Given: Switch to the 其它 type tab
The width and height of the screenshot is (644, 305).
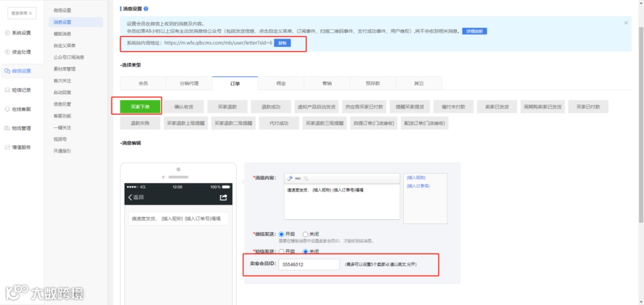Looking at the screenshot, I should click(419, 83).
